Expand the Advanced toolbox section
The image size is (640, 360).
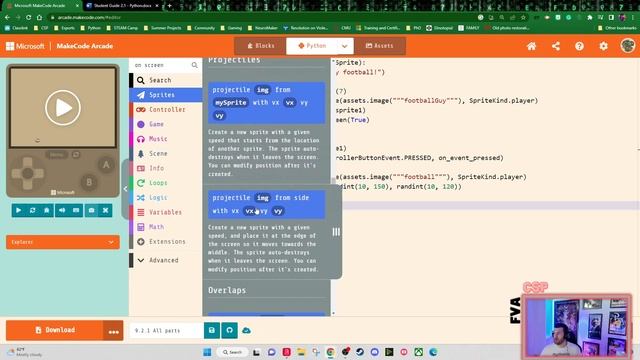point(165,260)
